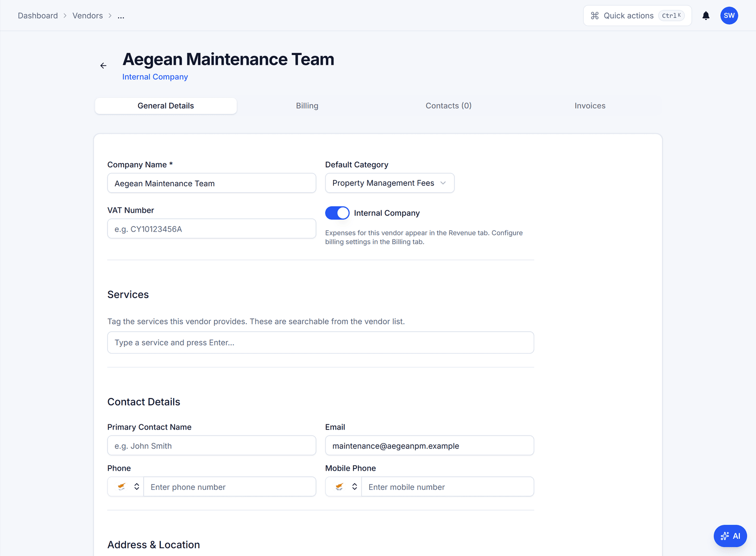
Task: Click the Primary Contact Name field
Action: tap(212, 446)
